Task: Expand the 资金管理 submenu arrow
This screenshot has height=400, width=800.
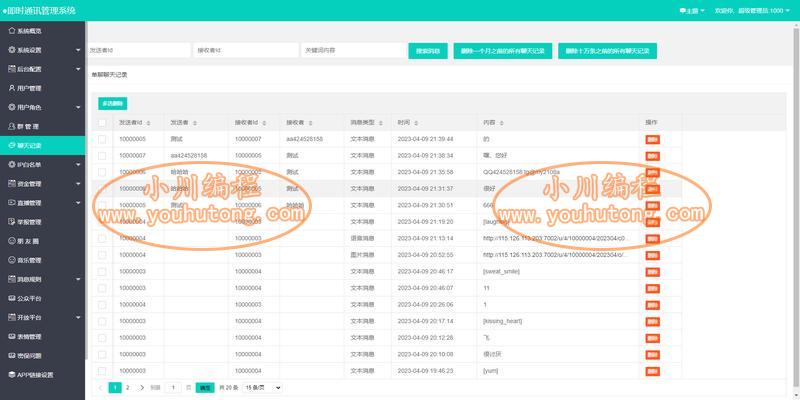Action: 78,184
